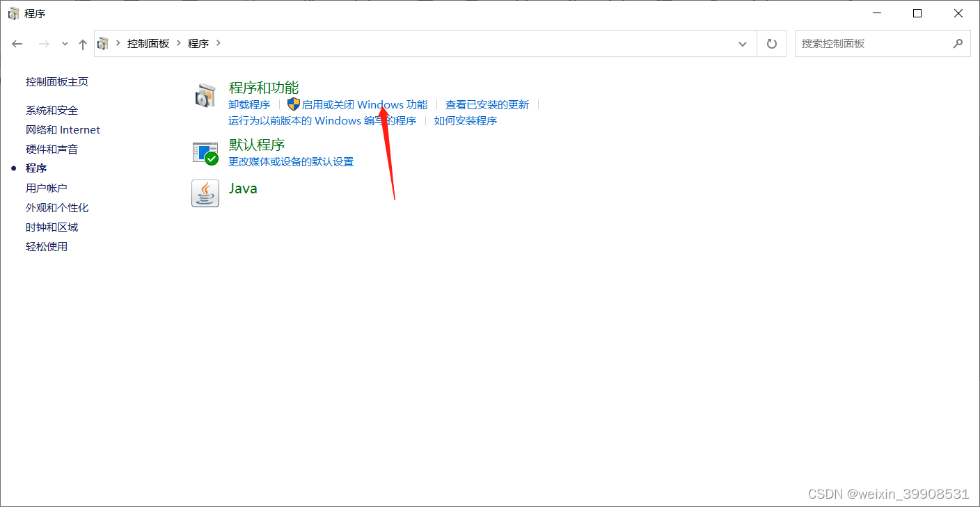Expand the address bar history dropdown
980x507 pixels.
coord(743,43)
